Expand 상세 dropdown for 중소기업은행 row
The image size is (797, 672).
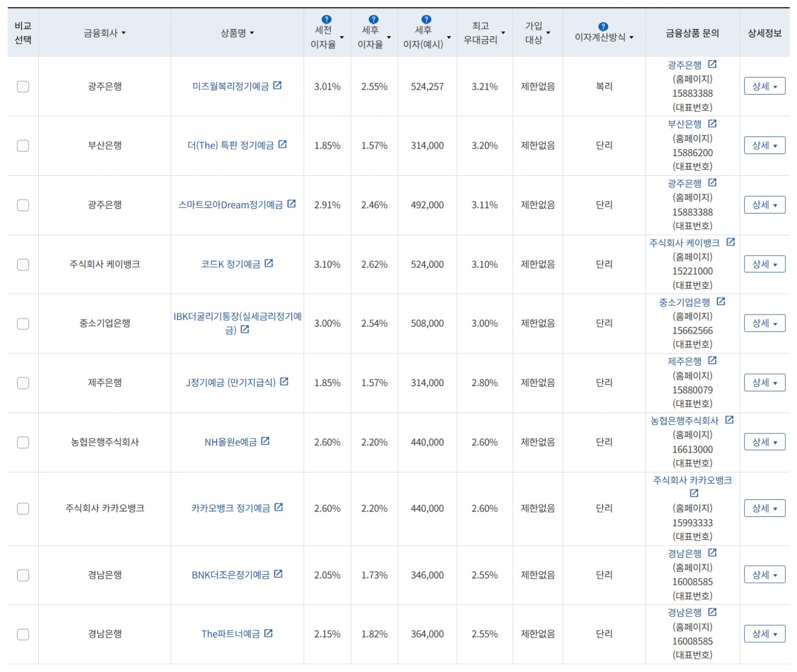click(x=765, y=323)
